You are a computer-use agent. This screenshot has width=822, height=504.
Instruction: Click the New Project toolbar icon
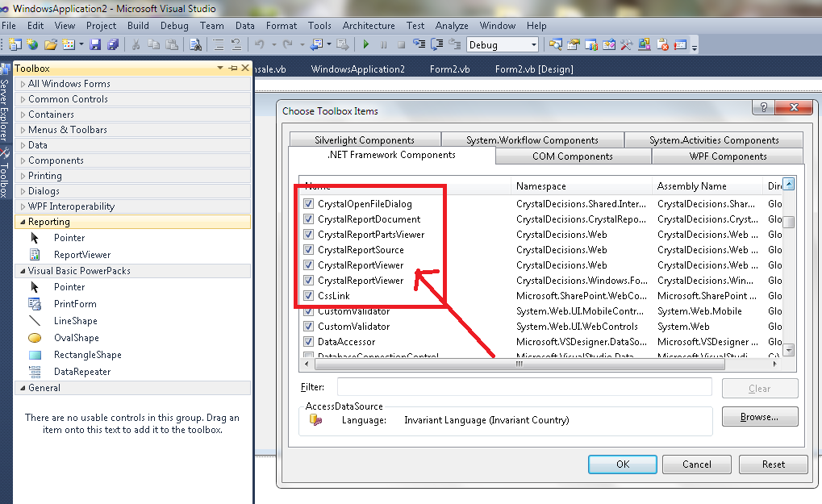tap(15, 45)
